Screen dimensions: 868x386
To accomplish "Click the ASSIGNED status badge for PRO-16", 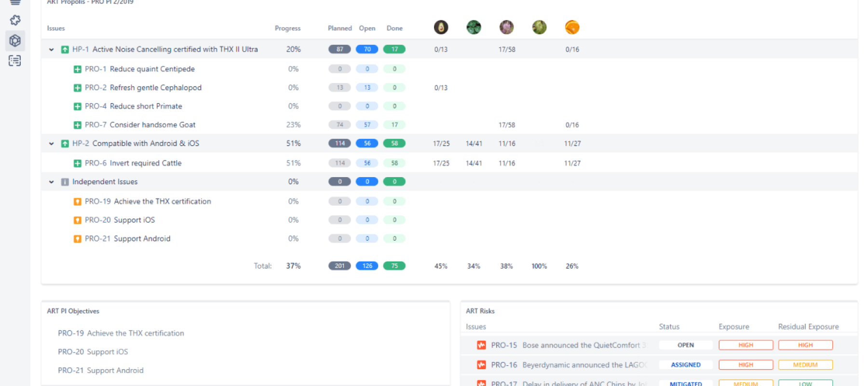I will pos(685,365).
